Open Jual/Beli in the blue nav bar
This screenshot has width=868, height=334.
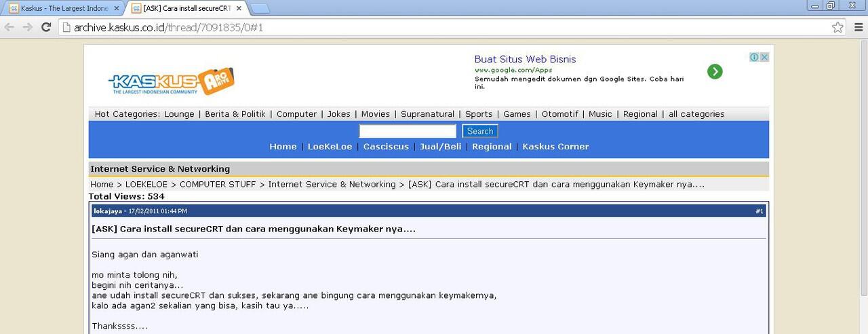(x=441, y=147)
